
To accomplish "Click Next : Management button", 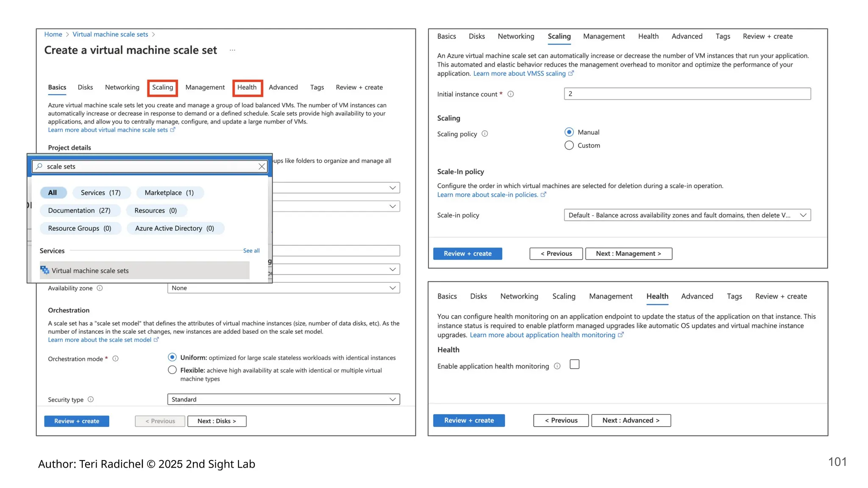I will 628,254.
